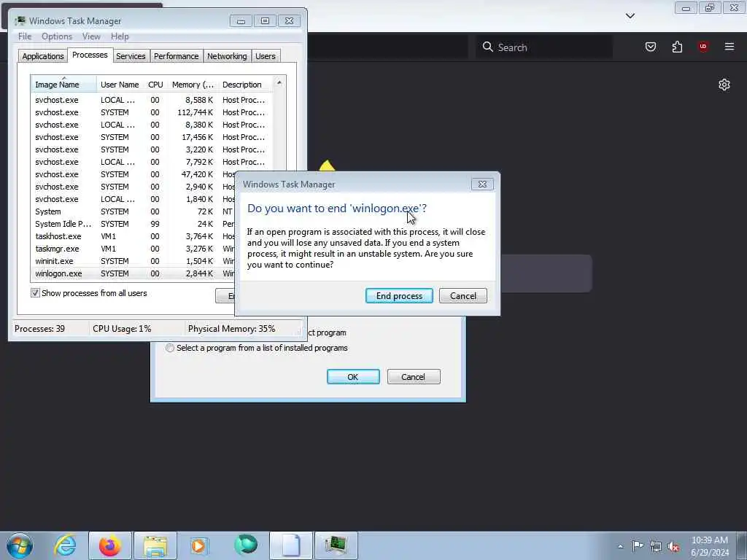747x560 pixels.
Task: Click OK in the program selection dialog
Action: (x=353, y=377)
